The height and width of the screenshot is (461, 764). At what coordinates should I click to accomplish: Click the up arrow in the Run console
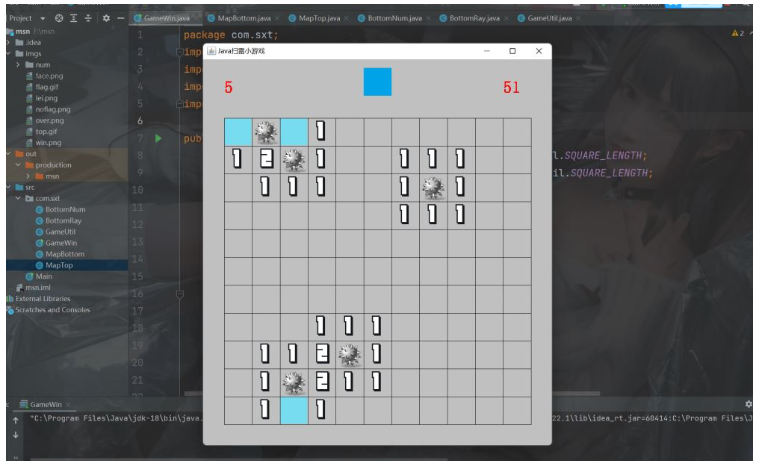tap(16, 420)
